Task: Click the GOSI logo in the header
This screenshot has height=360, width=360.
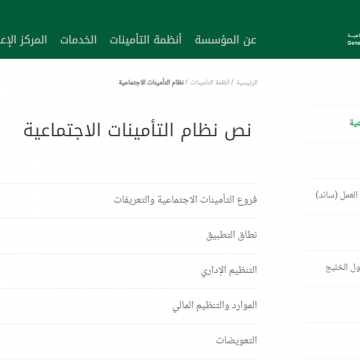Action: tap(354, 39)
